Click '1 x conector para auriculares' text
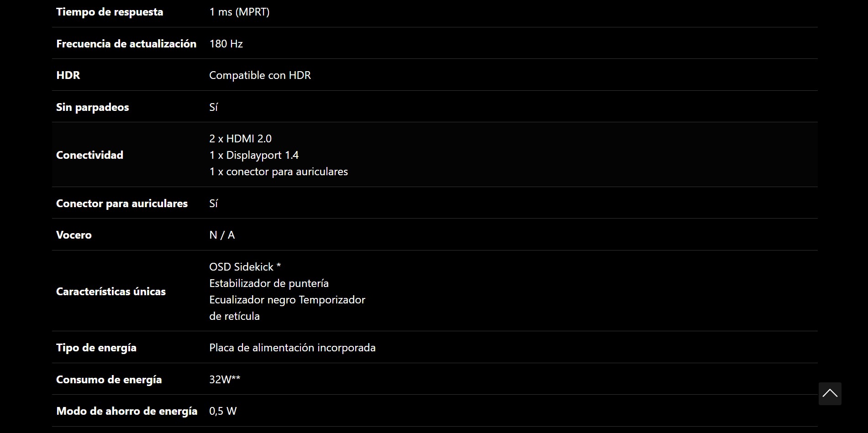868x433 pixels. pos(279,172)
